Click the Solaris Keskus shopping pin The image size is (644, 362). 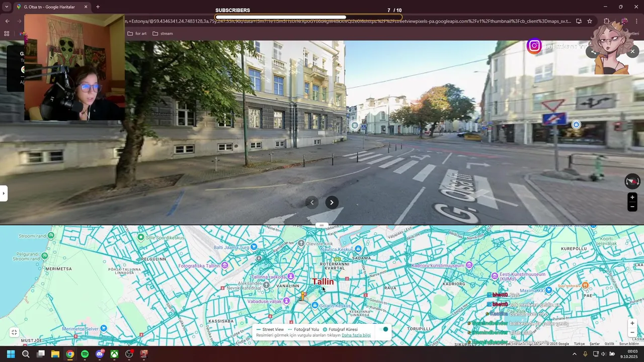315,305
